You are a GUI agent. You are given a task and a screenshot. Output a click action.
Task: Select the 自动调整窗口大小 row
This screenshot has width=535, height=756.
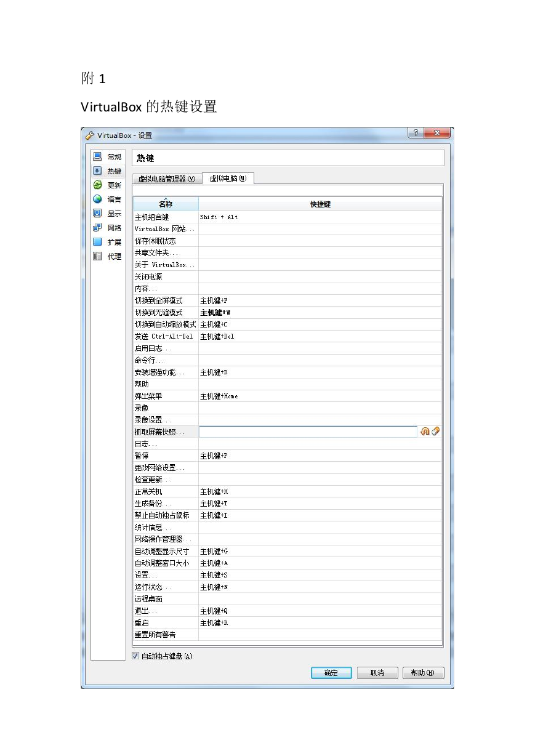(x=288, y=563)
